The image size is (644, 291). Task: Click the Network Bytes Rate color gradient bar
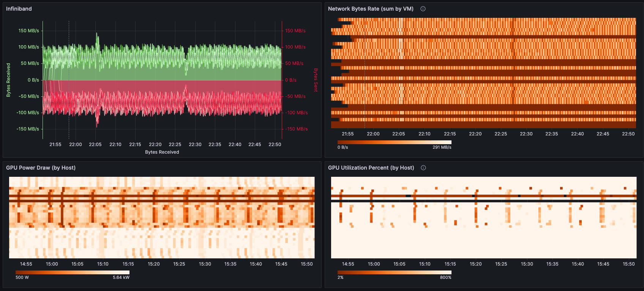coord(394,142)
